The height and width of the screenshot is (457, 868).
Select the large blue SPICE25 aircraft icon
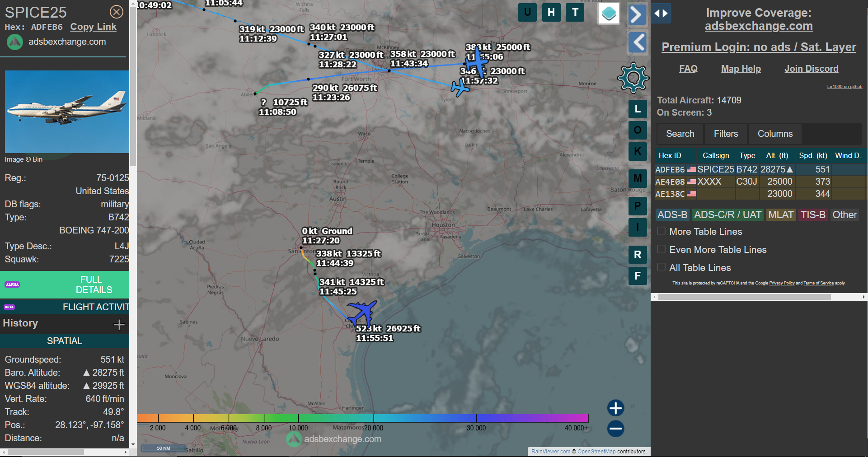[362, 313]
